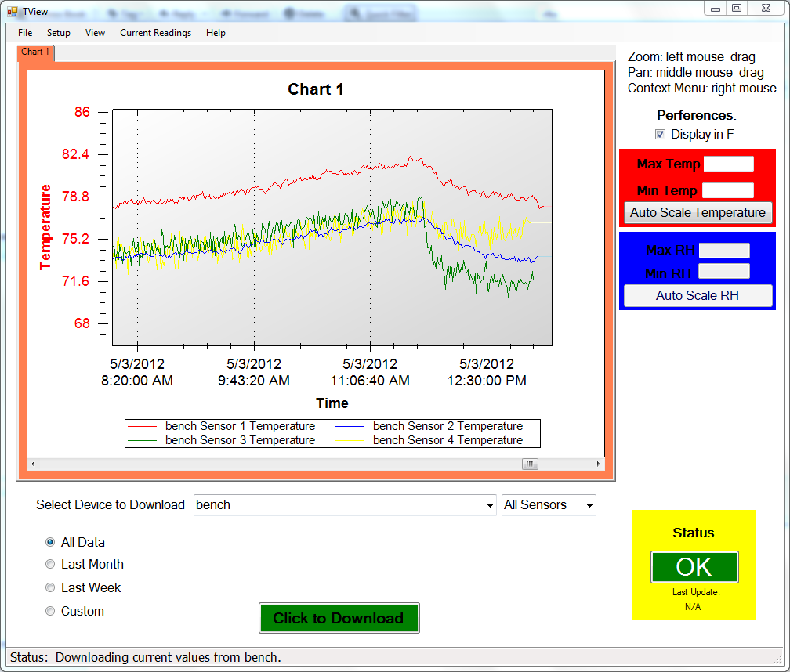Select the Last Week radio button

50,587
